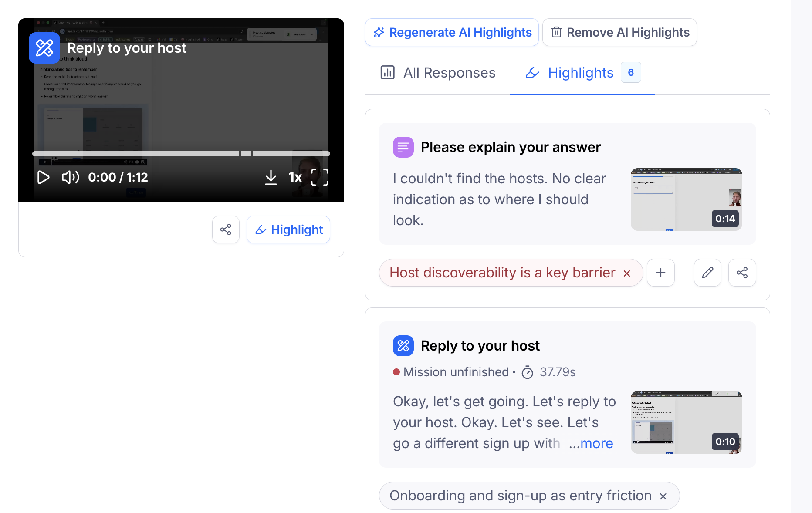Image resolution: width=812 pixels, height=513 pixels.
Task: Click the Highlight button under the video
Action: [288, 229]
